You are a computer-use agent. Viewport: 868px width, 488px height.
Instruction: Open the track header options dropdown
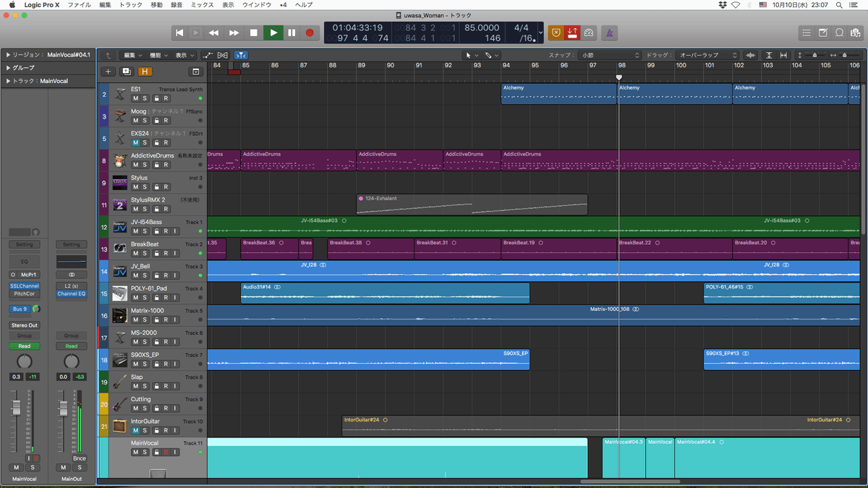coord(195,72)
